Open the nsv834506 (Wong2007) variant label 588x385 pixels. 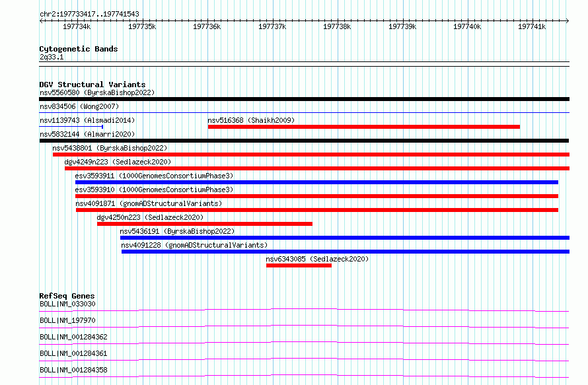tap(79, 106)
